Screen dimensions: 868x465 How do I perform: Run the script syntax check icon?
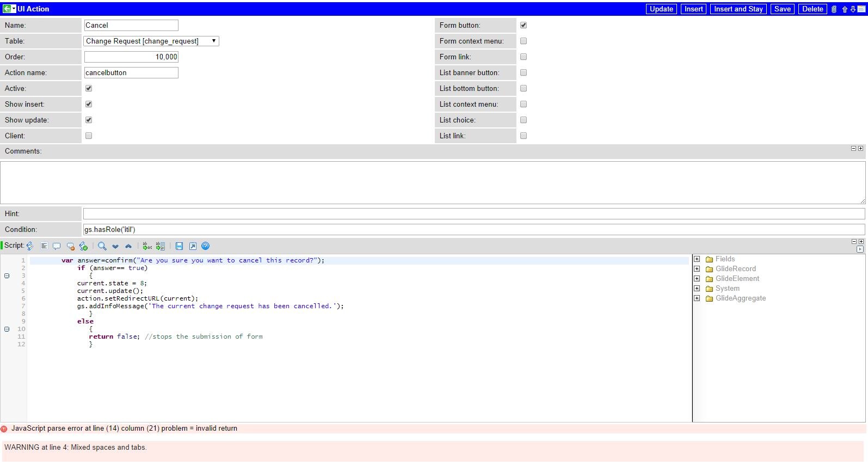pos(83,246)
